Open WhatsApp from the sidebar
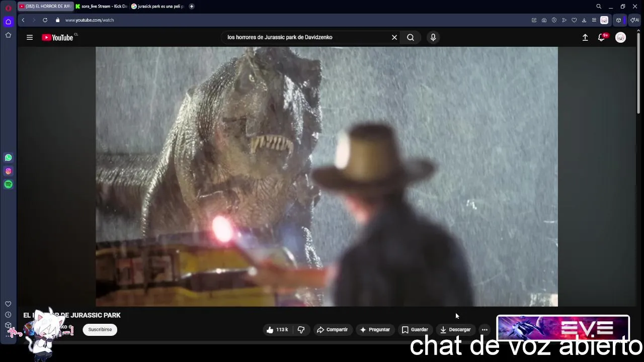644x362 pixels. [8, 158]
